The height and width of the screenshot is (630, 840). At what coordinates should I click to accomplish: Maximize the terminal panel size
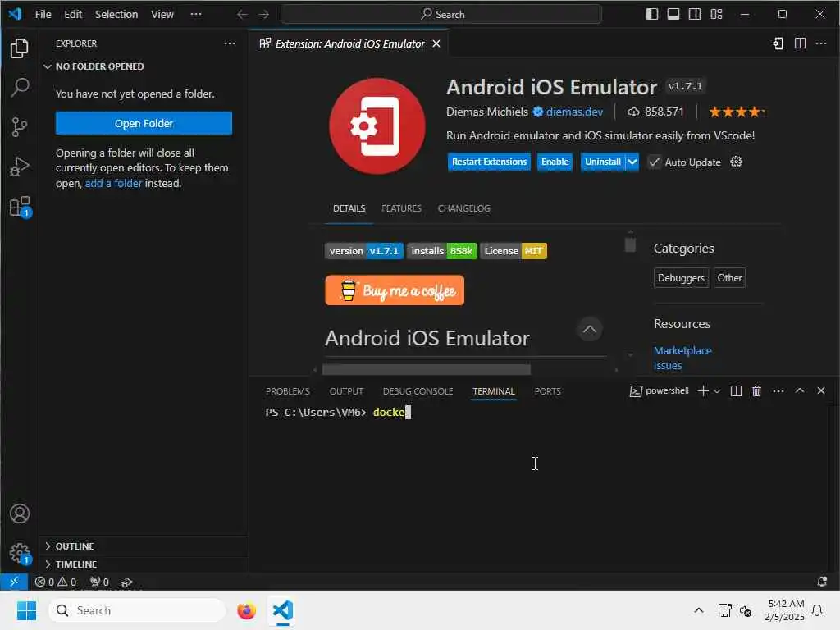pyautogui.click(x=799, y=390)
